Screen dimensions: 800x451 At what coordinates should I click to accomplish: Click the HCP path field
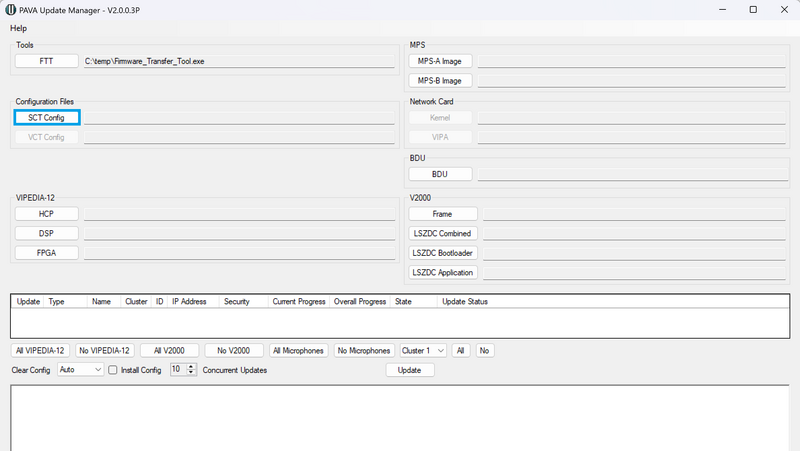239,214
